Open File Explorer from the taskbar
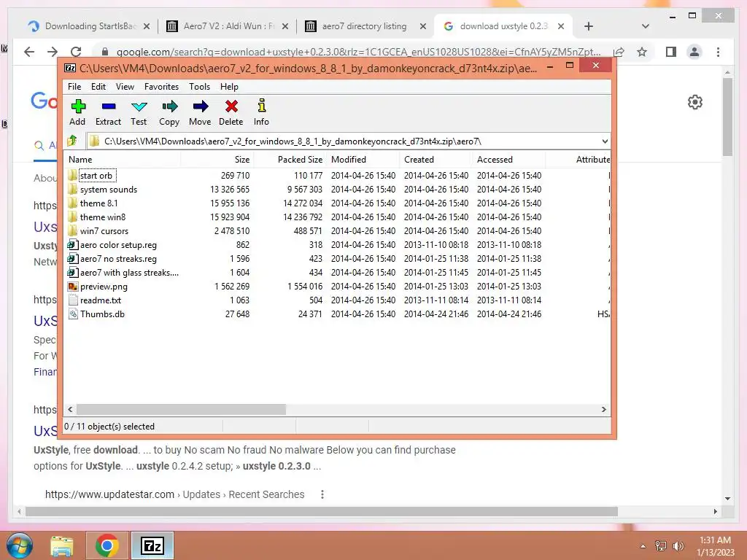This screenshot has width=747, height=560. click(62, 545)
